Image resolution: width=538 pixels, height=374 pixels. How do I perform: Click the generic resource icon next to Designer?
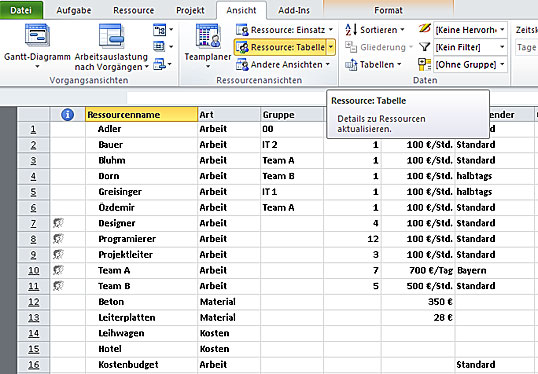coord(58,223)
